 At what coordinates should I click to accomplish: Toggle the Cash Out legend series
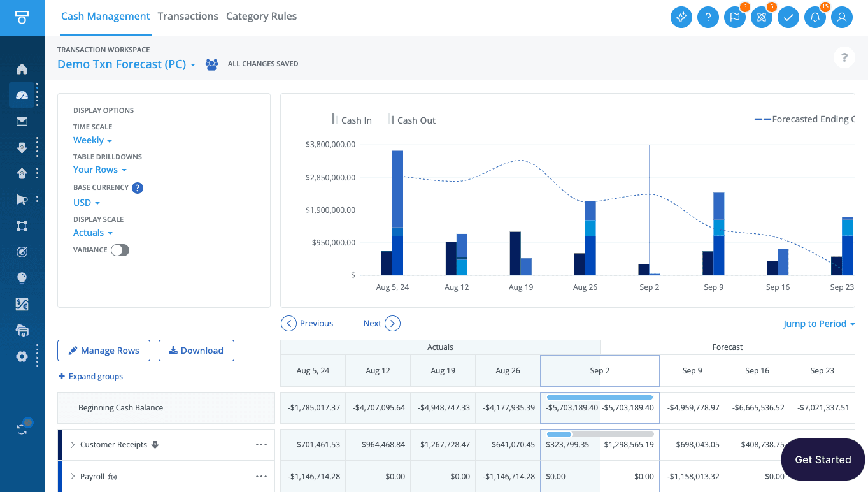[411, 120]
